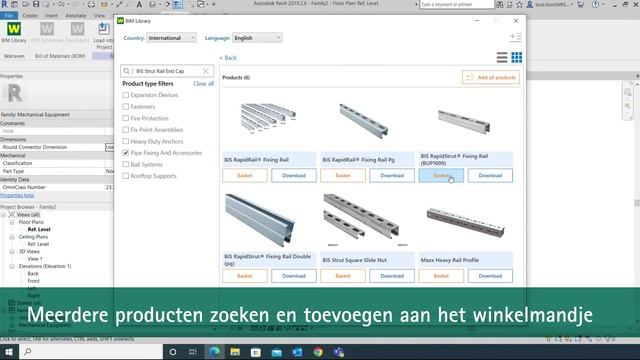
Task: Add BIS Strut Square Slide Nut to Basket
Action: click(343, 276)
